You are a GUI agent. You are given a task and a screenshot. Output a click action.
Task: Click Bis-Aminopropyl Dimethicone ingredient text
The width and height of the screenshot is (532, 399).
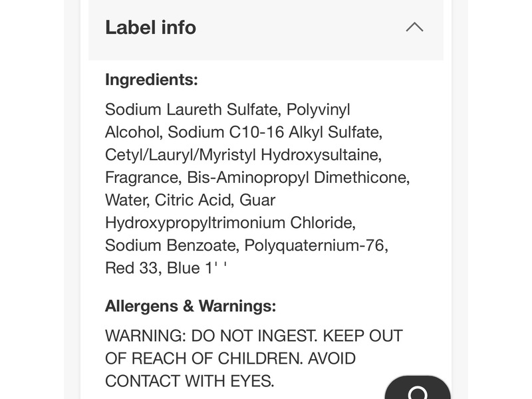tap(297, 178)
